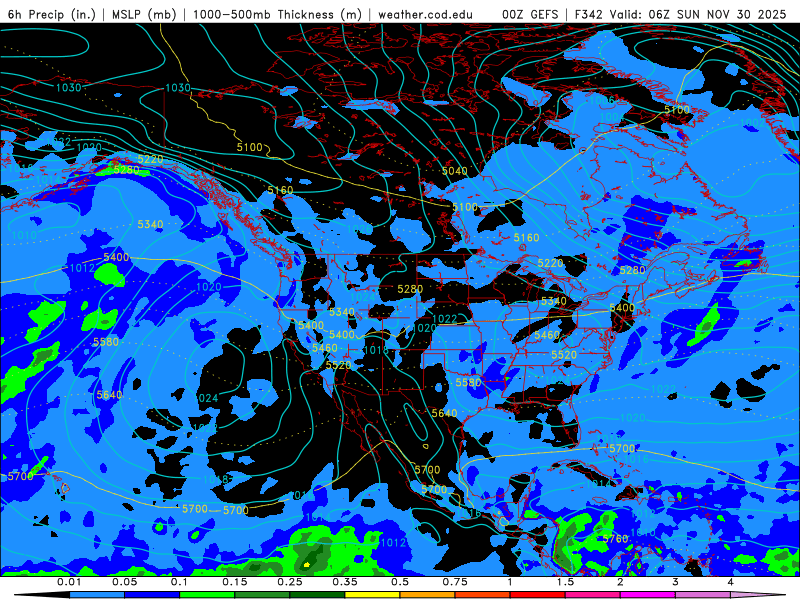The width and height of the screenshot is (800, 600).
Task: Click the 5760 thickness label over the Caribbean
Action: click(615, 539)
